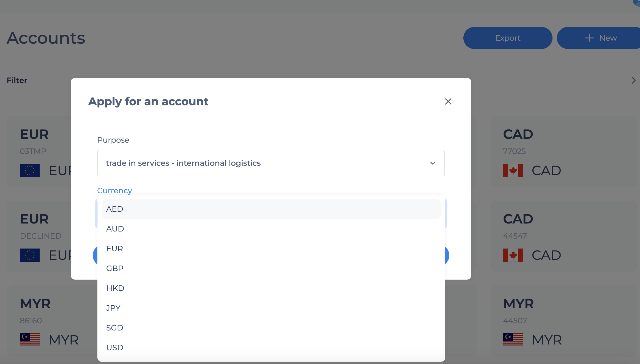Expand the Filter section chevron
This screenshot has width=640, height=364.
tap(633, 80)
